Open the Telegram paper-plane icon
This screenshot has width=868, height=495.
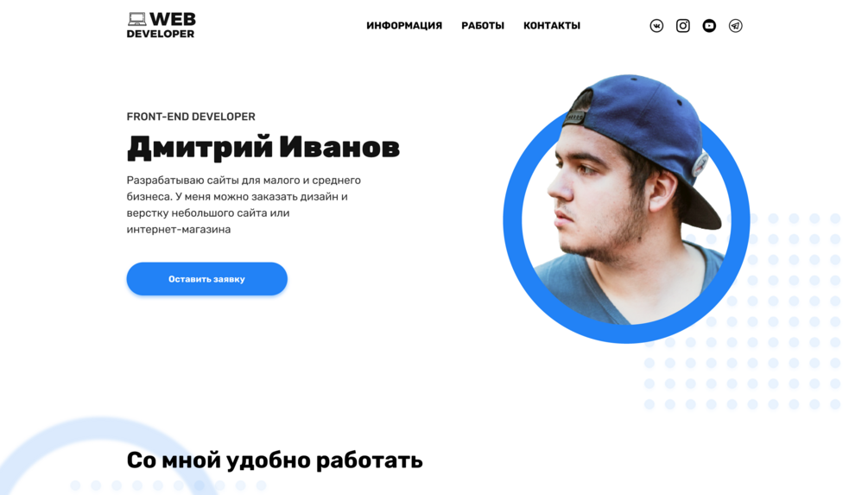coord(735,25)
